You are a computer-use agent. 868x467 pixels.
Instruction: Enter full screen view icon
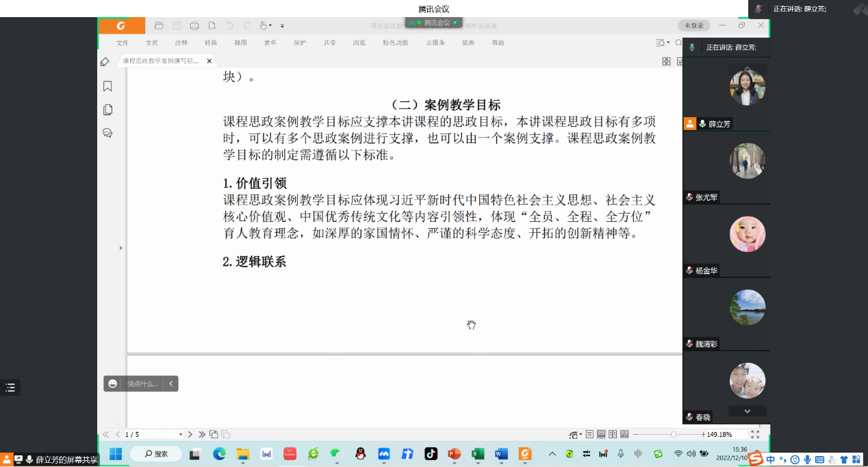click(x=755, y=435)
